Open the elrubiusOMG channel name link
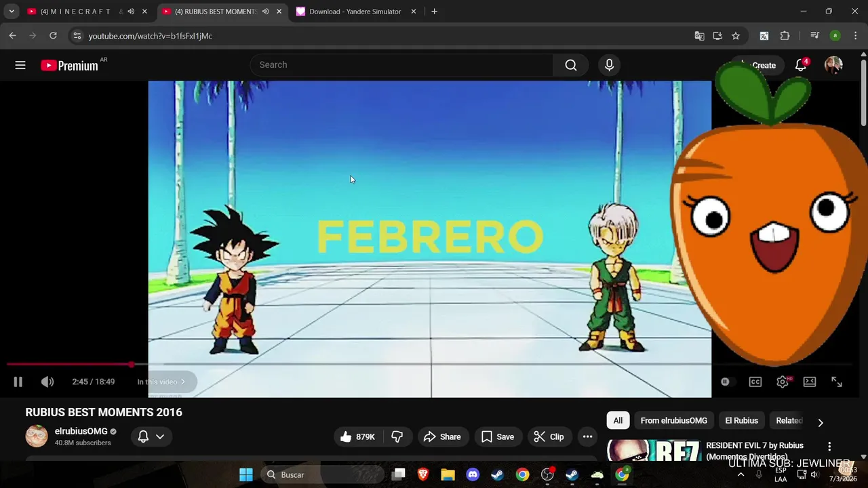 pos(81,431)
